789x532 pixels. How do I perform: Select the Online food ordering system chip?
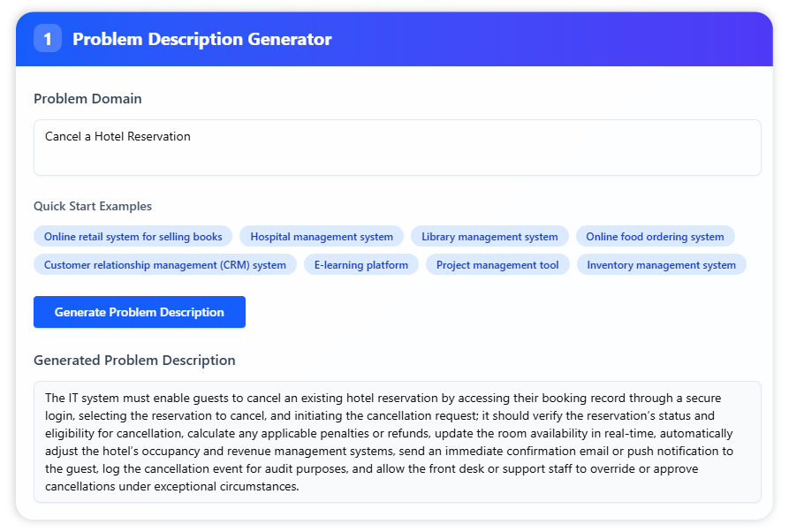(x=655, y=237)
